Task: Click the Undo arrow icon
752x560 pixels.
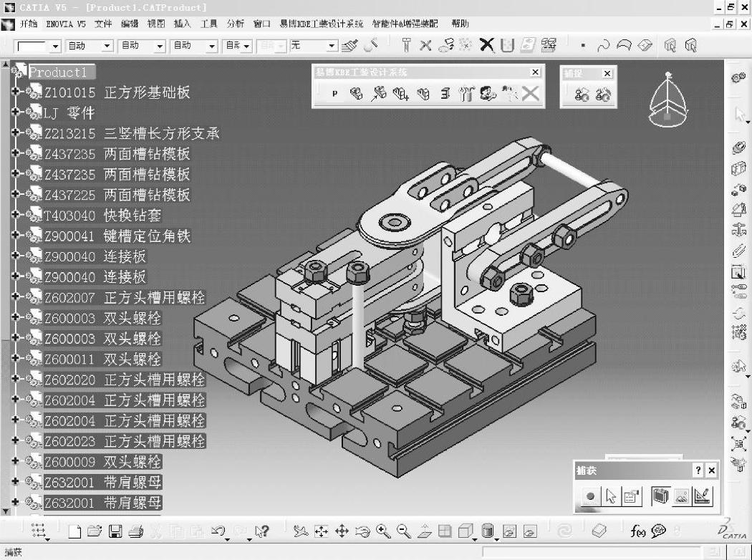Action: pyautogui.click(x=218, y=531)
